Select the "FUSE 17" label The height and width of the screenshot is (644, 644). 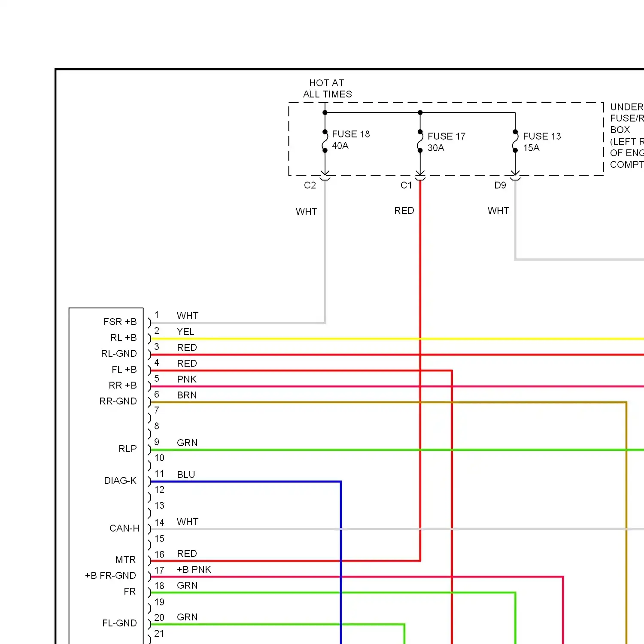pyautogui.click(x=447, y=136)
